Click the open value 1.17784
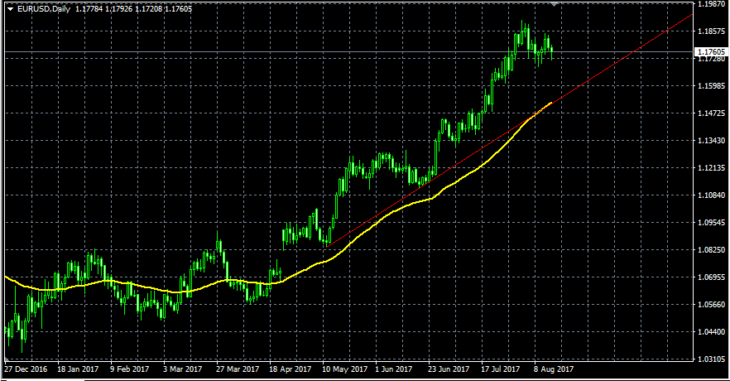The height and width of the screenshot is (381, 730). pos(90,9)
